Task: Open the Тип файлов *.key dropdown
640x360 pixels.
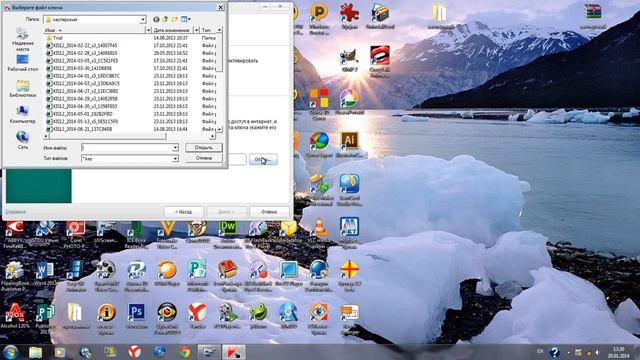Action: [175, 159]
